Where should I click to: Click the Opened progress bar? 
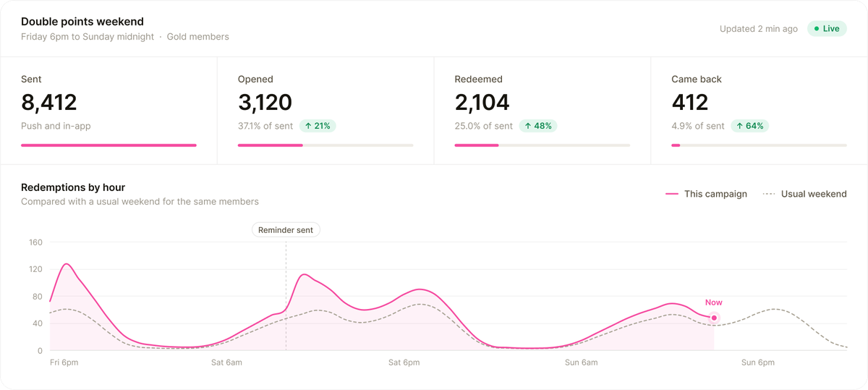(x=325, y=145)
